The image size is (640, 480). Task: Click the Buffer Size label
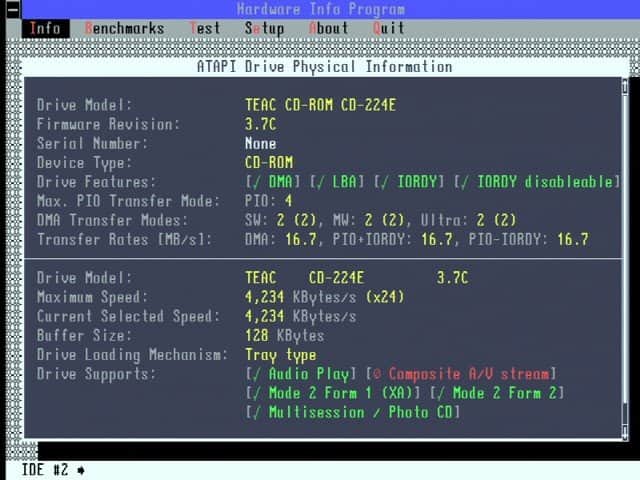[84, 336]
